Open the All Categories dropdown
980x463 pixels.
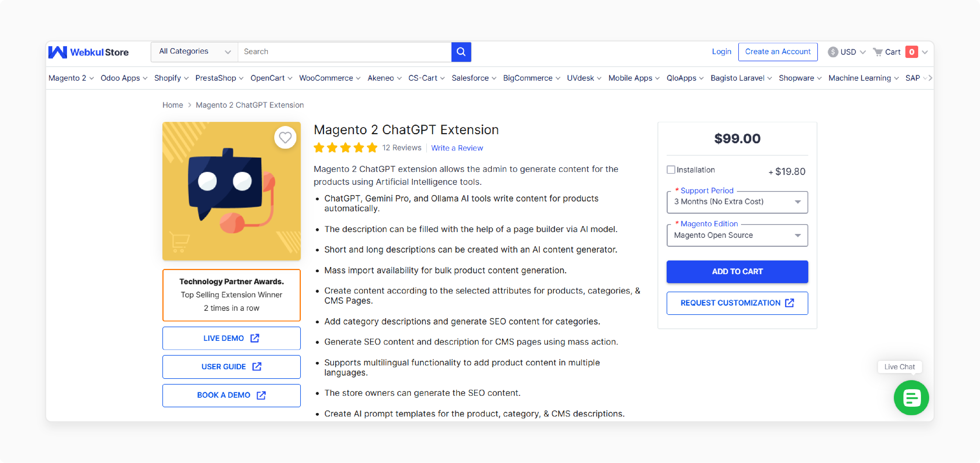pyautogui.click(x=194, y=52)
